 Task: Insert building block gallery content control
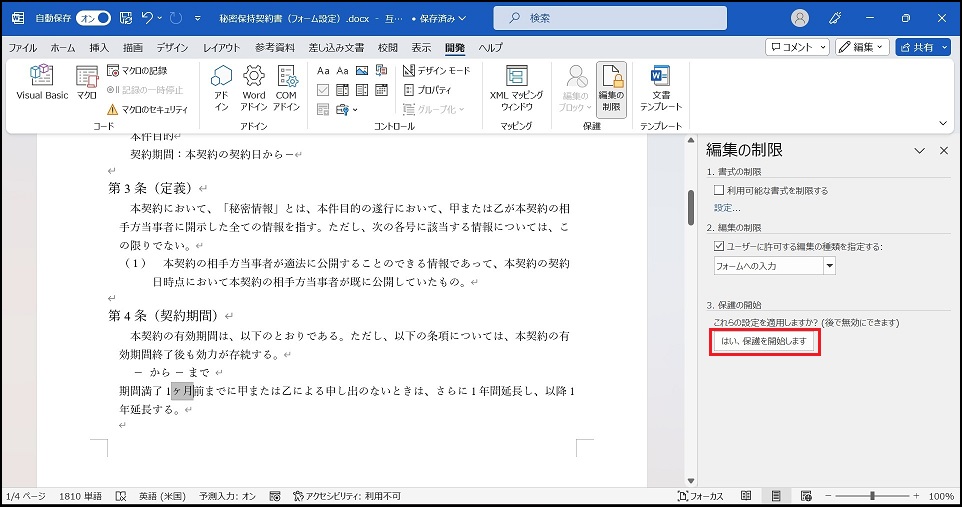tap(382, 71)
